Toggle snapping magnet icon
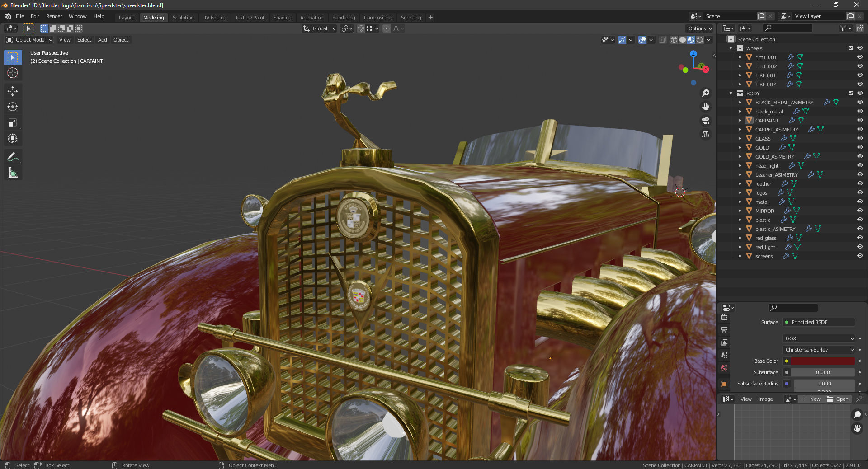This screenshot has height=469, width=868. (x=360, y=28)
